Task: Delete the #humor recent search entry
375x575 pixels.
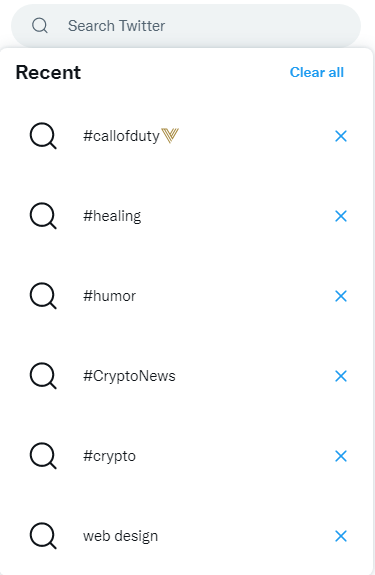Action: (341, 296)
